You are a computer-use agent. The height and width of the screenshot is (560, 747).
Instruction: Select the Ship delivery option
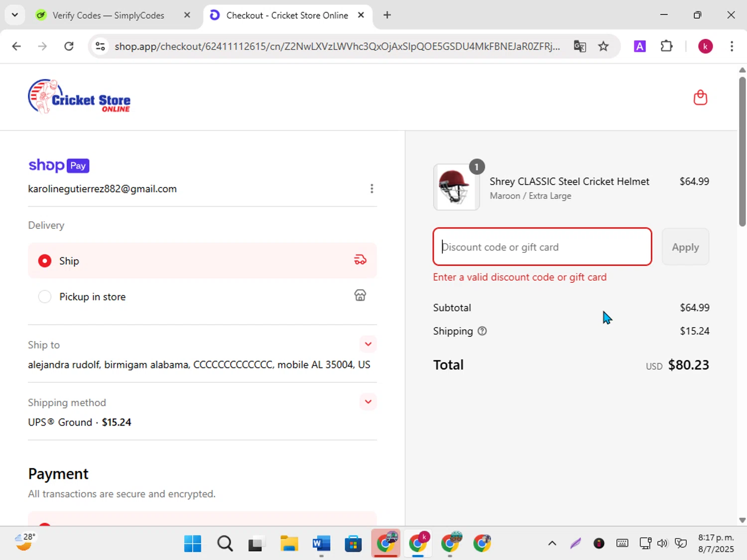(x=202, y=260)
